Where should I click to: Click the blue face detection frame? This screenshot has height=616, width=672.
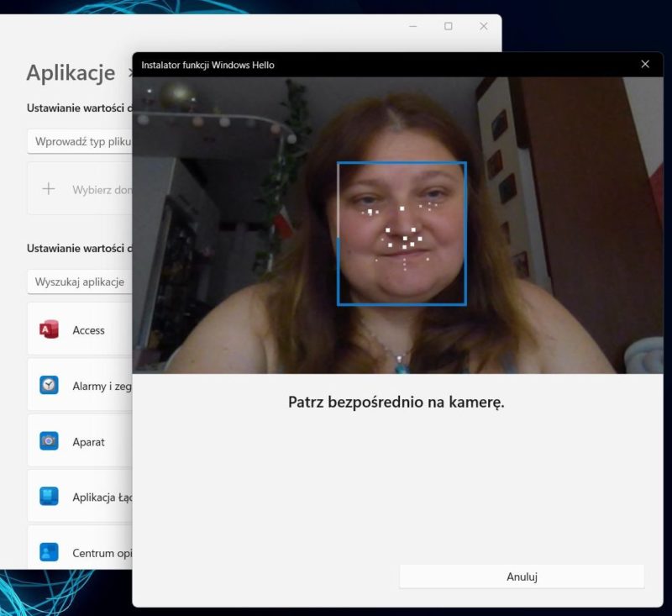(402, 233)
